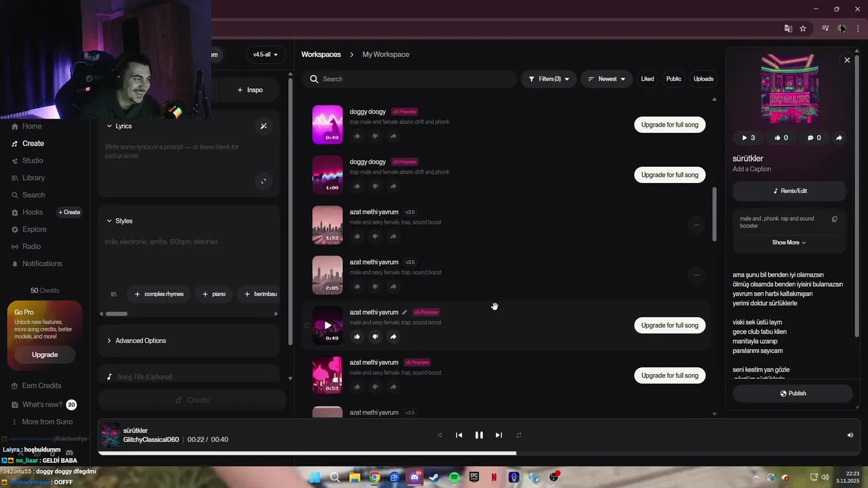
Task: Dislike the 0:49 azat methi yavrum song
Action: coord(375,337)
